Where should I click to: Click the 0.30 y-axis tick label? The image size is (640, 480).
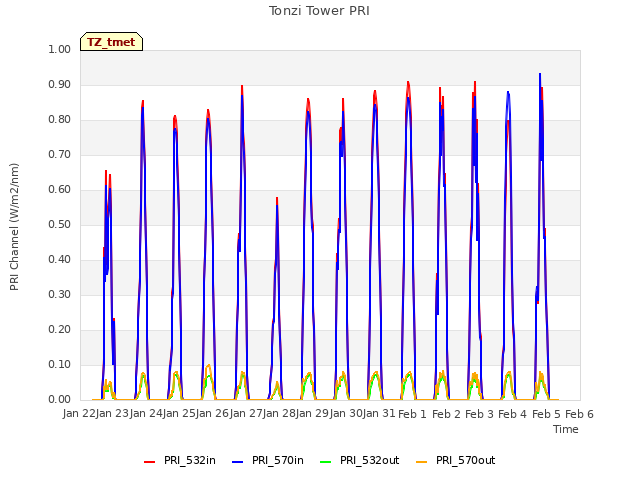[59, 294]
